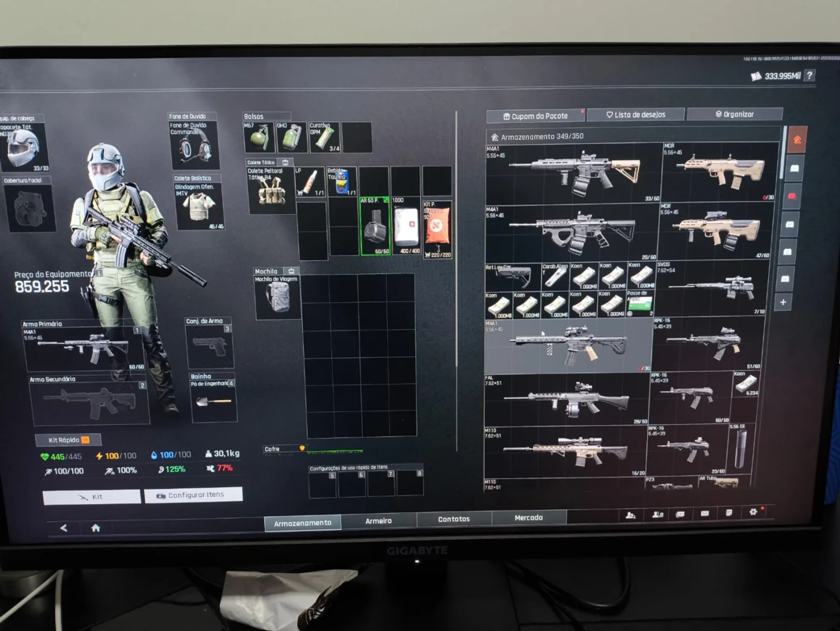Image resolution: width=840 pixels, height=631 pixels.
Task: Open the chat bubble icon
Action: pyautogui.click(x=680, y=514)
